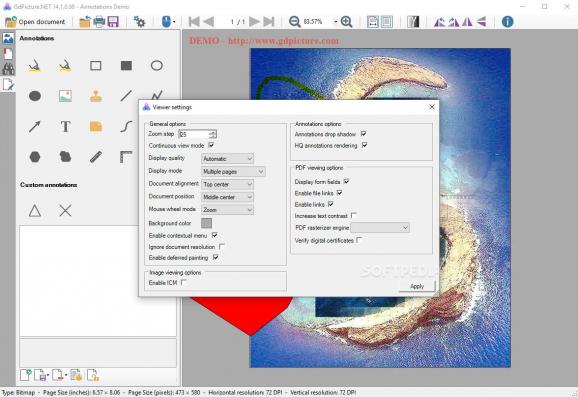The height and width of the screenshot is (397, 578).
Task: Toggle HQ annotations rendering checkbox
Action: coord(365,145)
